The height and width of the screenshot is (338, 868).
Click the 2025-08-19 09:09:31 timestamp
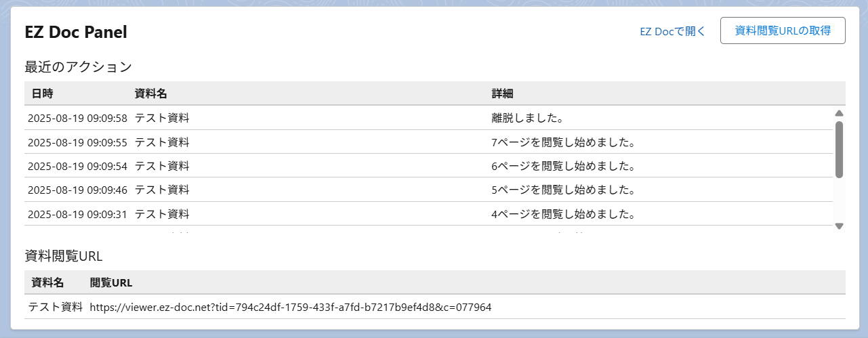point(77,215)
